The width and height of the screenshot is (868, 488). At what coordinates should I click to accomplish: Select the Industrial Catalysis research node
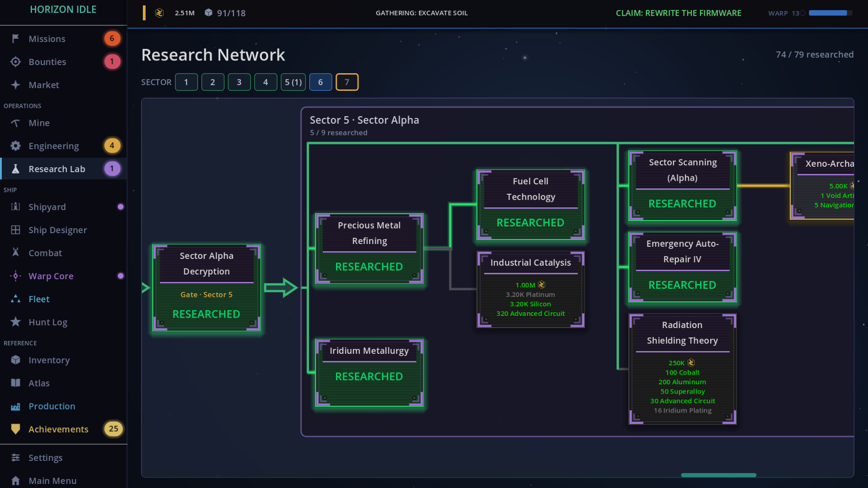[530, 289]
